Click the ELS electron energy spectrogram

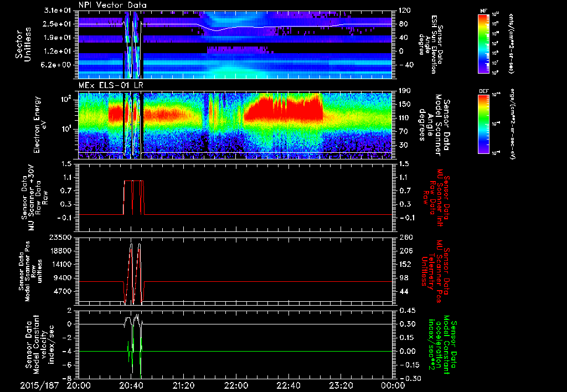click(235, 125)
